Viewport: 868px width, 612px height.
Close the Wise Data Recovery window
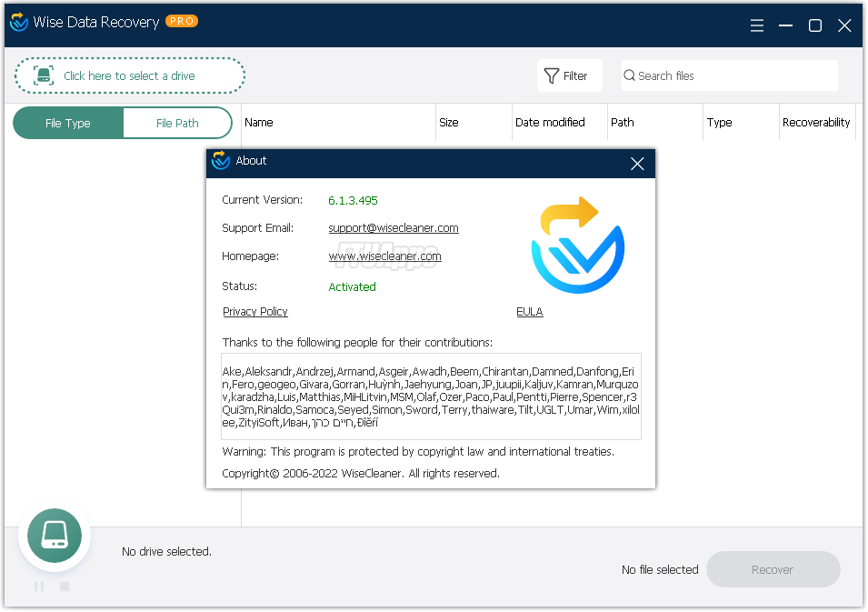pyautogui.click(x=844, y=25)
